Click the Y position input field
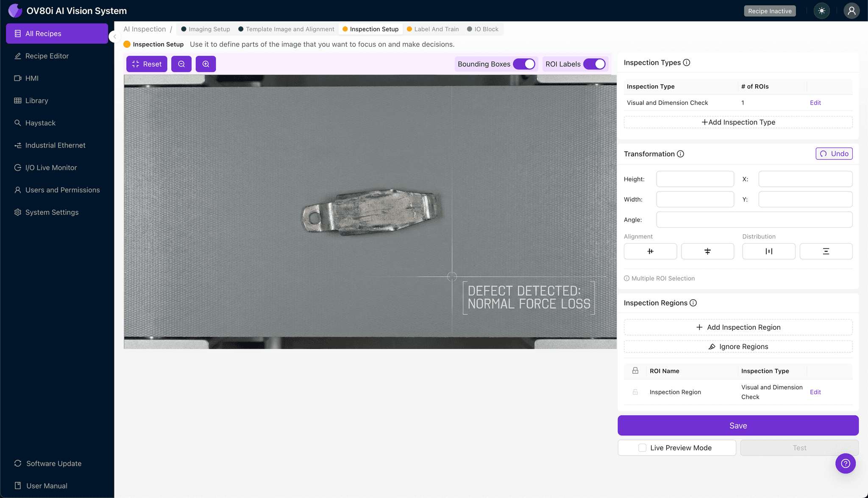This screenshot has height=498, width=868. (x=805, y=199)
